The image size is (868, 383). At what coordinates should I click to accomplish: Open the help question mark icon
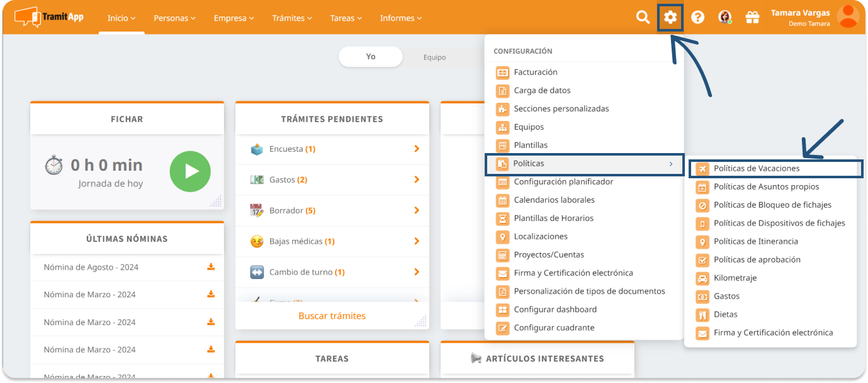pyautogui.click(x=697, y=18)
